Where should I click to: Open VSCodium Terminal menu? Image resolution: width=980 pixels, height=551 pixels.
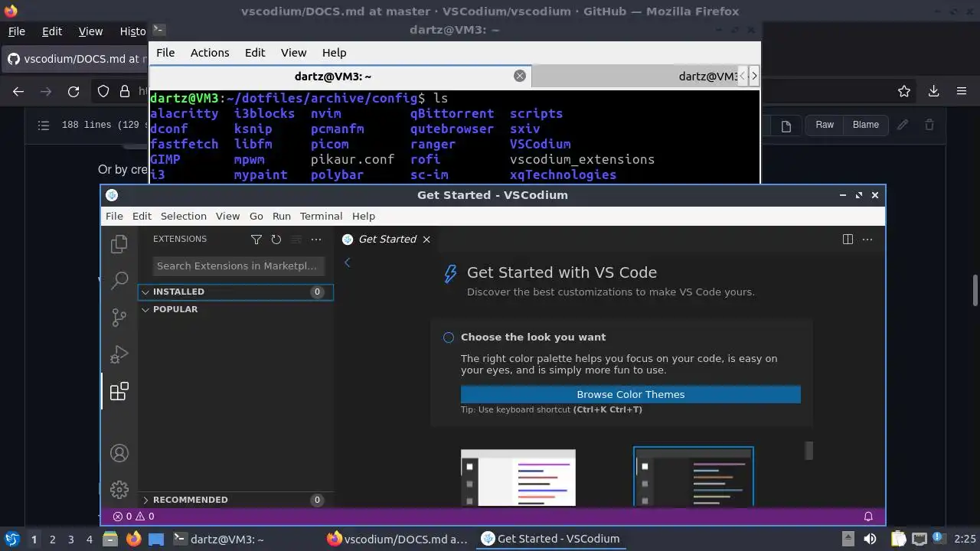tap(321, 216)
